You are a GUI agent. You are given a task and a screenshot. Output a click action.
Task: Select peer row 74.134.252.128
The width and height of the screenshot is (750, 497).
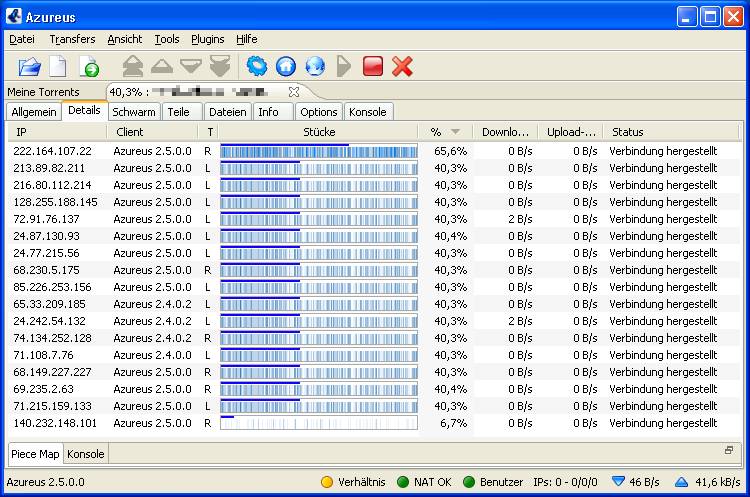pyautogui.click(x=375, y=338)
